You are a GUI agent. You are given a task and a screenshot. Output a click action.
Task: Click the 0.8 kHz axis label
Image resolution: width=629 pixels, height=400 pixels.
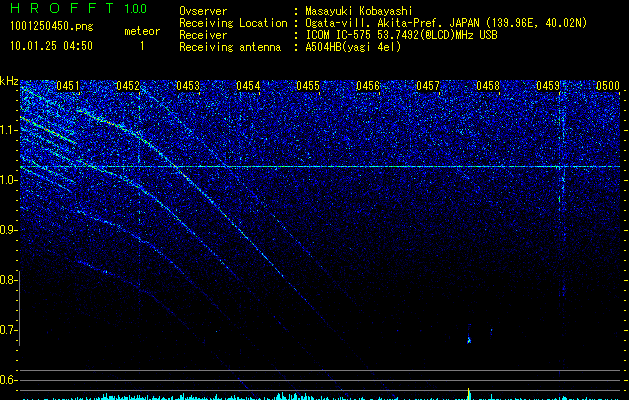coord(8,280)
